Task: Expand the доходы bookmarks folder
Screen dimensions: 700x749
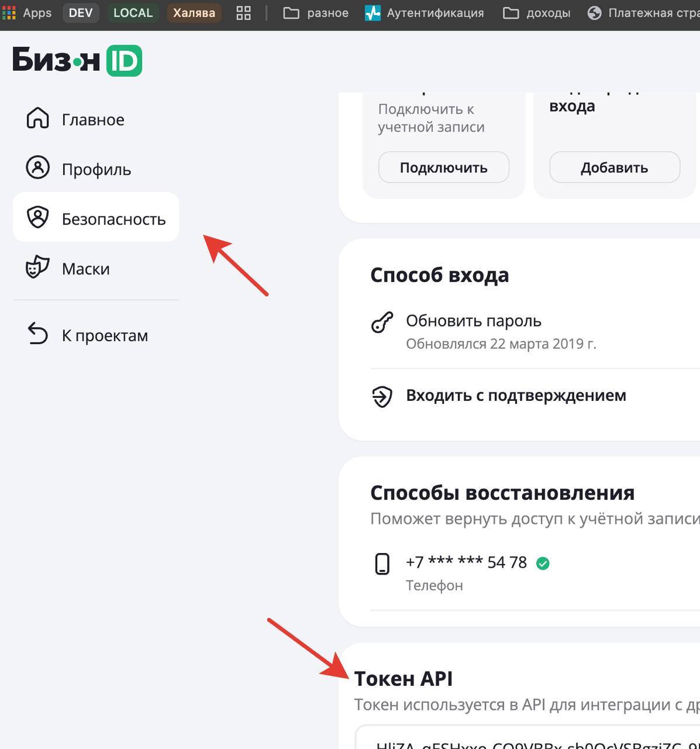Action: point(537,13)
